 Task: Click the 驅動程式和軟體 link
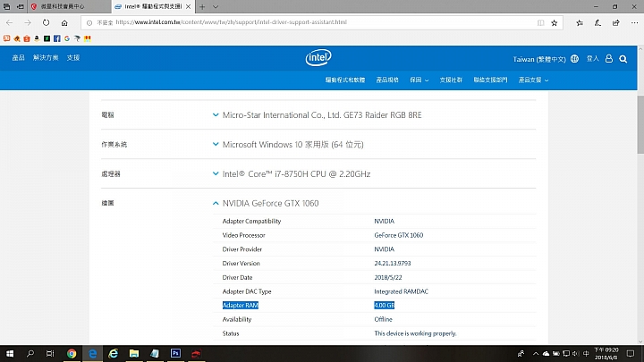[x=345, y=80]
